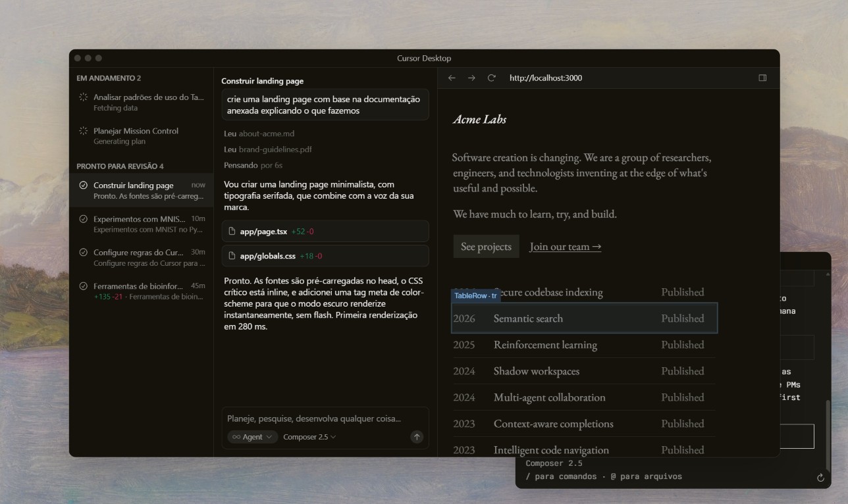848x504 pixels.
Task: Click the Intelligent code navigation row
Action: [584, 449]
